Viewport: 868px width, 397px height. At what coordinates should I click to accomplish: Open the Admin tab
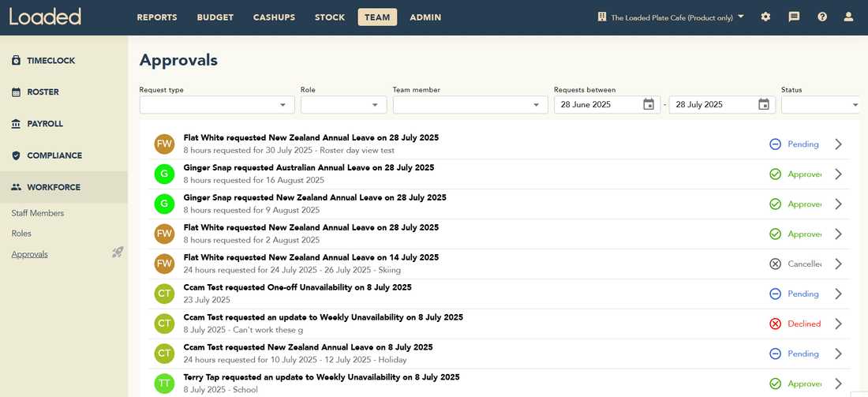tap(425, 17)
